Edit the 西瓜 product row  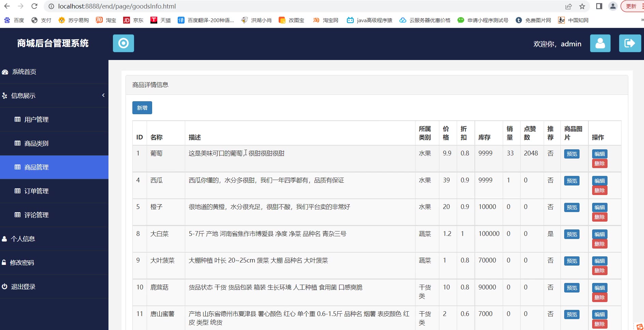tap(599, 181)
